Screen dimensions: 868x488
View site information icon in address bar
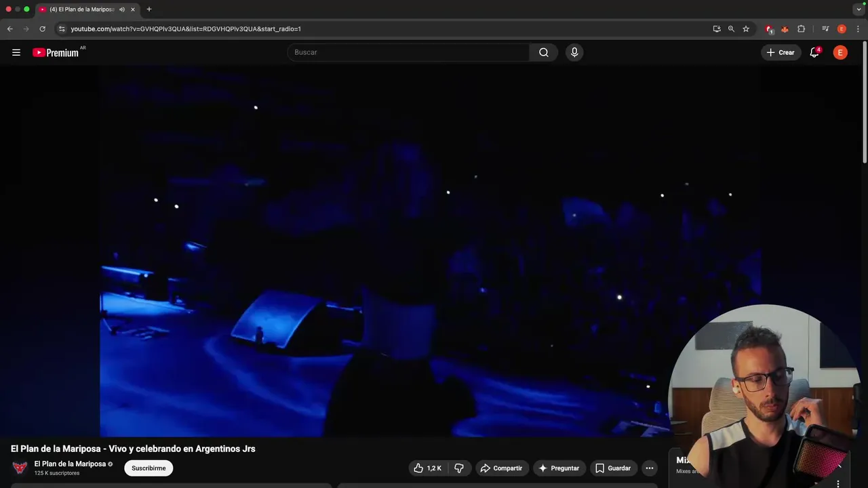point(62,28)
